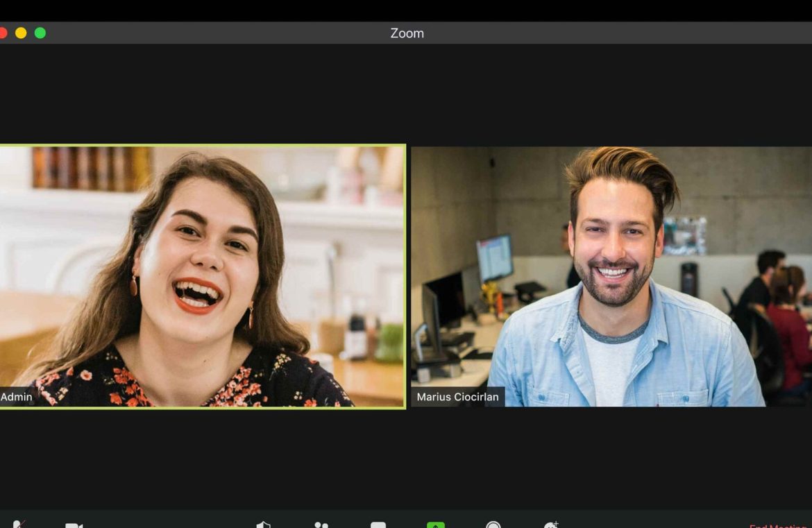Click the Zoom window title text

[407, 33]
